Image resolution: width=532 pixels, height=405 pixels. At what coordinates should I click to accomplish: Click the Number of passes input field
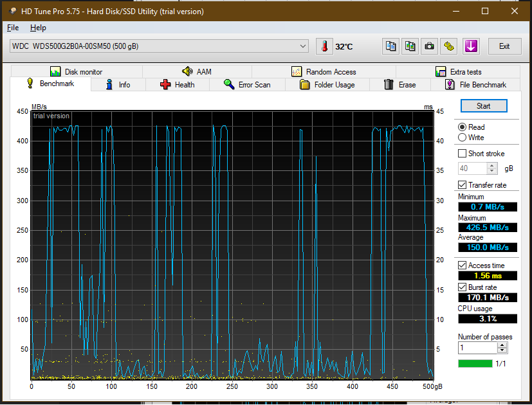click(478, 348)
